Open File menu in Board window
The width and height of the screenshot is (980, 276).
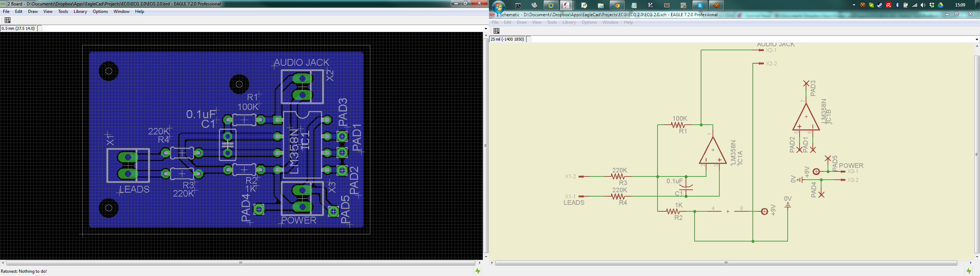pos(6,11)
